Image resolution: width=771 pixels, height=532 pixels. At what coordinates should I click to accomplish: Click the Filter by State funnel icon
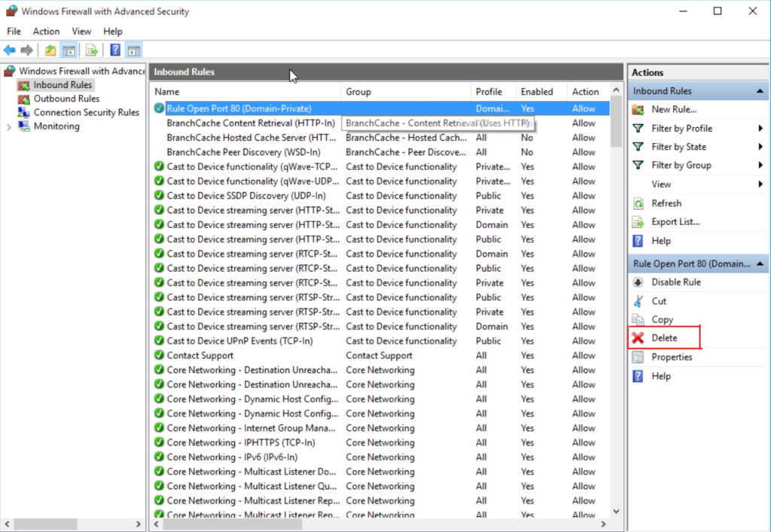point(638,147)
